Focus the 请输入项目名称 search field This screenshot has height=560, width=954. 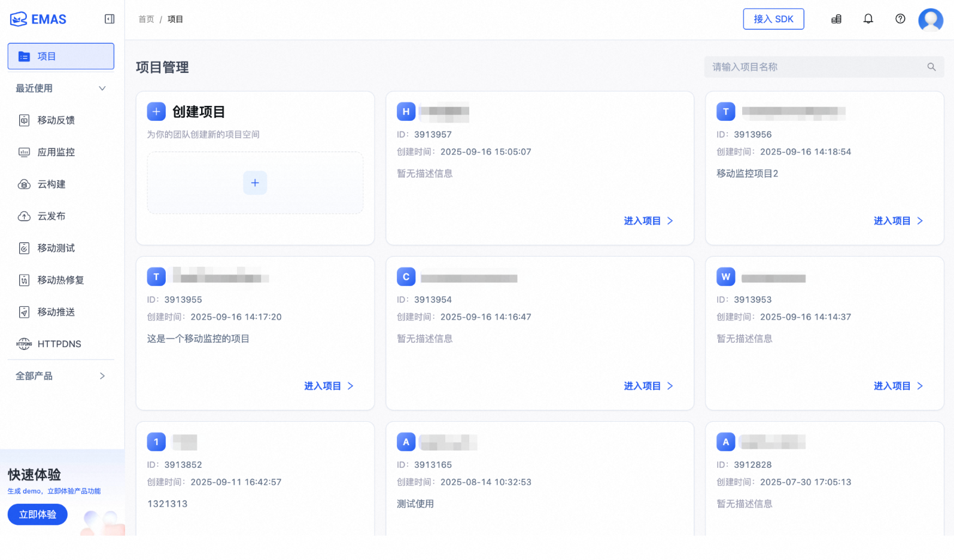coord(824,67)
